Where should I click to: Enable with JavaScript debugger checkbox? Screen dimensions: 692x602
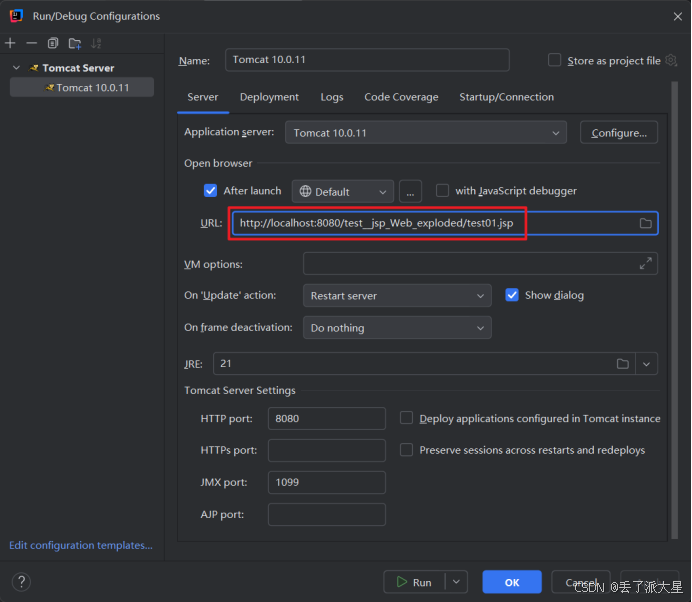tap(442, 191)
